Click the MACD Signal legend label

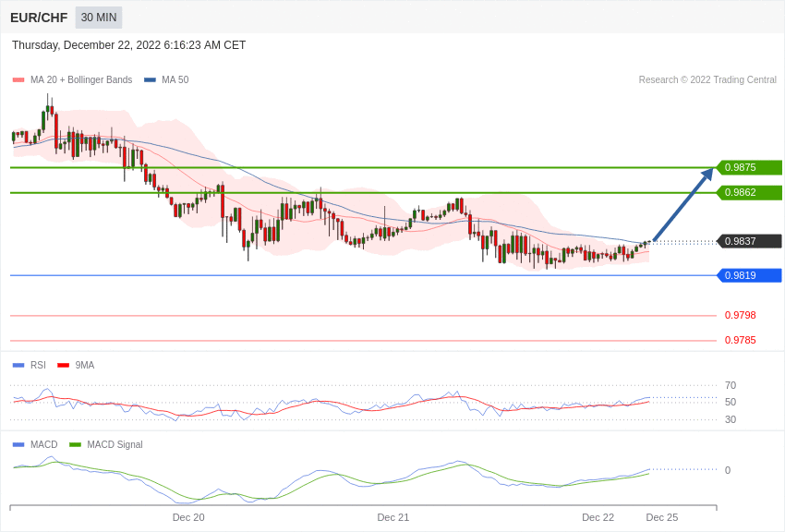click(x=115, y=445)
